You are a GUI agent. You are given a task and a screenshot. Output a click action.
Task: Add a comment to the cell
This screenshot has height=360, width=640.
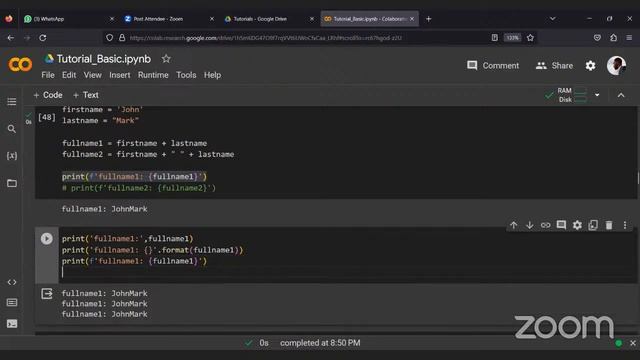coord(561,225)
